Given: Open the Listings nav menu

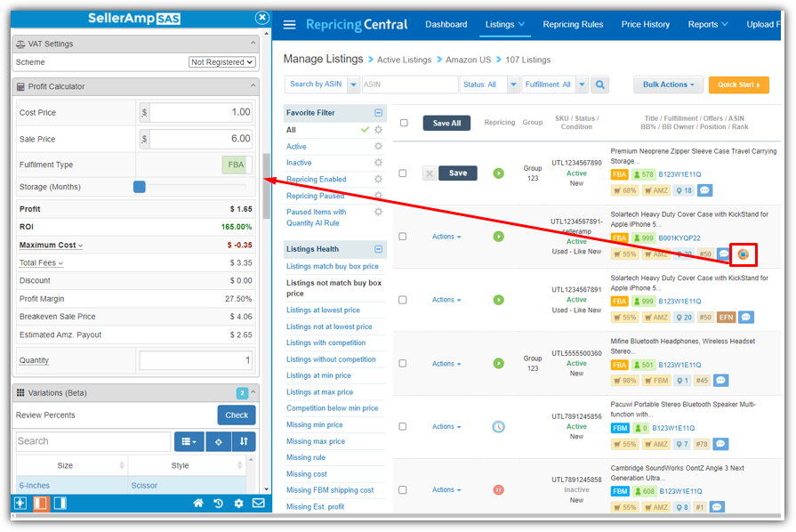Looking at the screenshot, I should [x=505, y=24].
